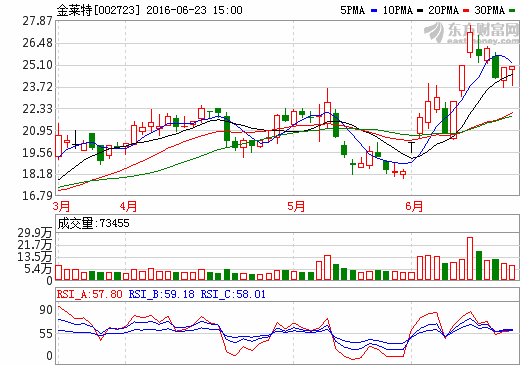Viewport: 520px width, 365px height.
Task: Click the 5.4万 volume axis label
Action: click(x=38, y=269)
